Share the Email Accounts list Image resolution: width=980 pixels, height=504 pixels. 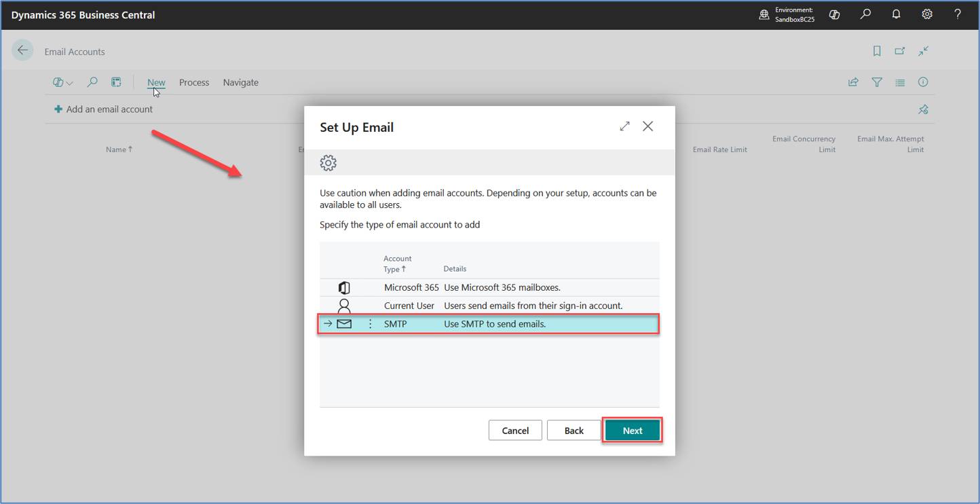[853, 82]
